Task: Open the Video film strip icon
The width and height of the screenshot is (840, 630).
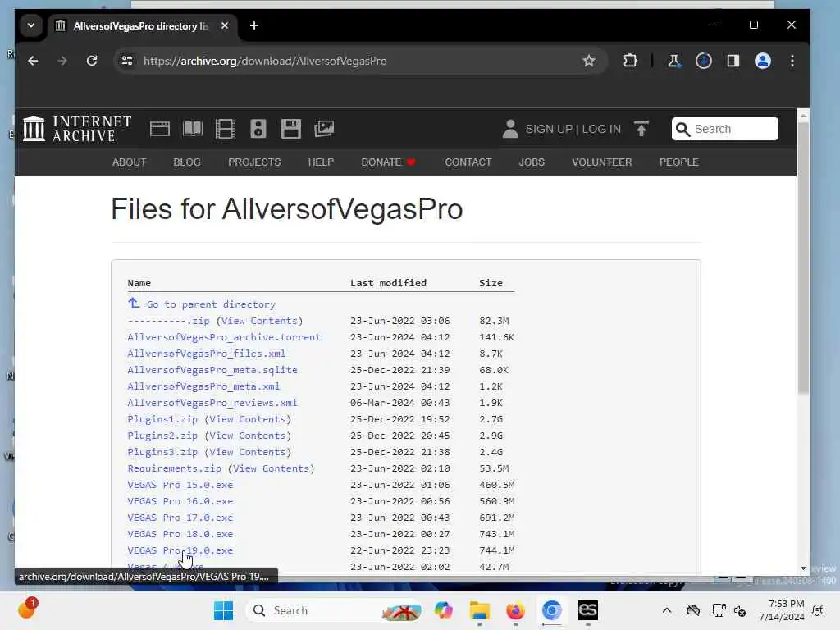Action: pos(226,129)
